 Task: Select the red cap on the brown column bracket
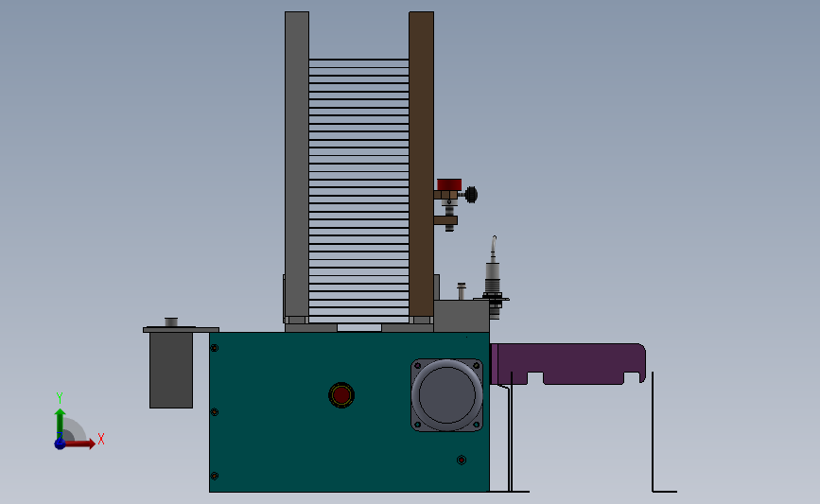[x=449, y=184]
